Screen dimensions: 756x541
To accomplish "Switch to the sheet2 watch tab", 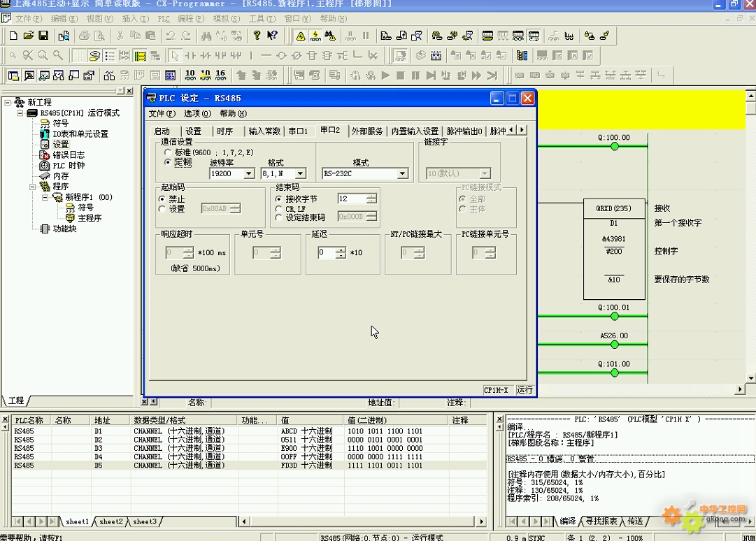I will click(x=111, y=521).
